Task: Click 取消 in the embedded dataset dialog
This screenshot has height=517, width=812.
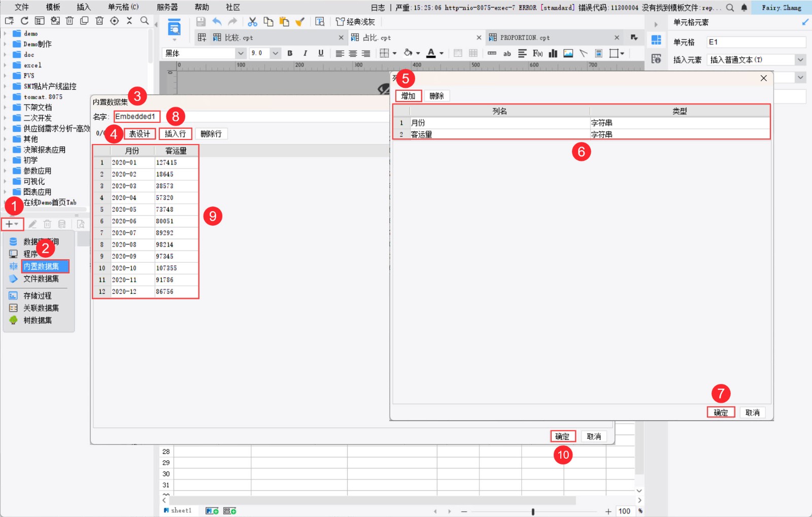Action: coord(594,436)
